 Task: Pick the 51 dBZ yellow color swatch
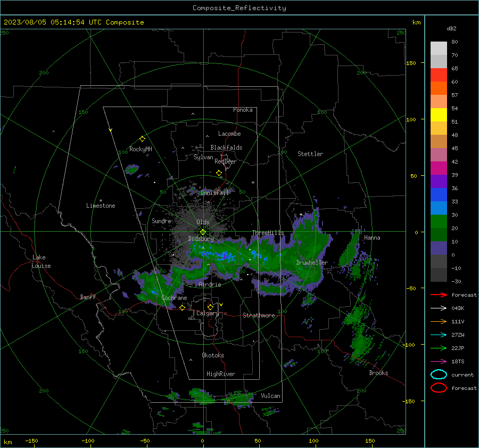[439, 115]
